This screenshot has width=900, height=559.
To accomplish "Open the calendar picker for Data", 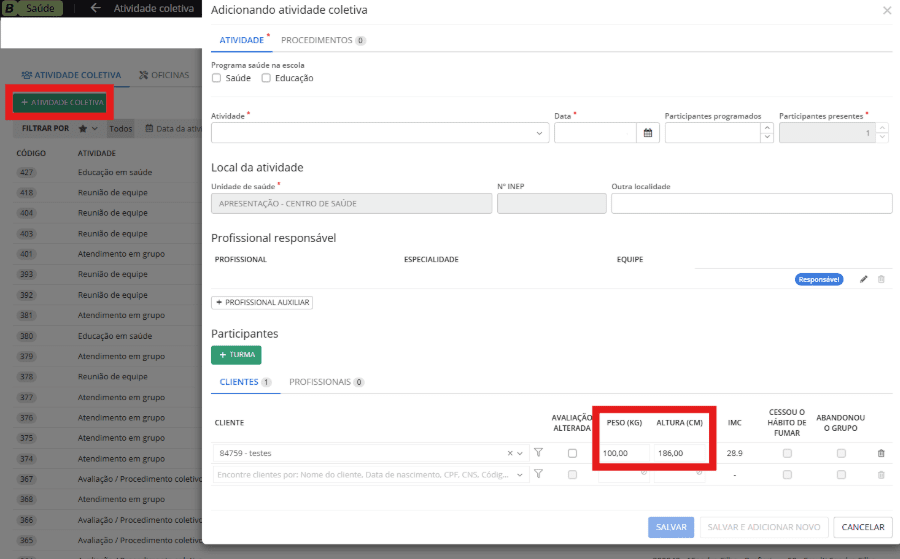I will pyautogui.click(x=647, y=133).
